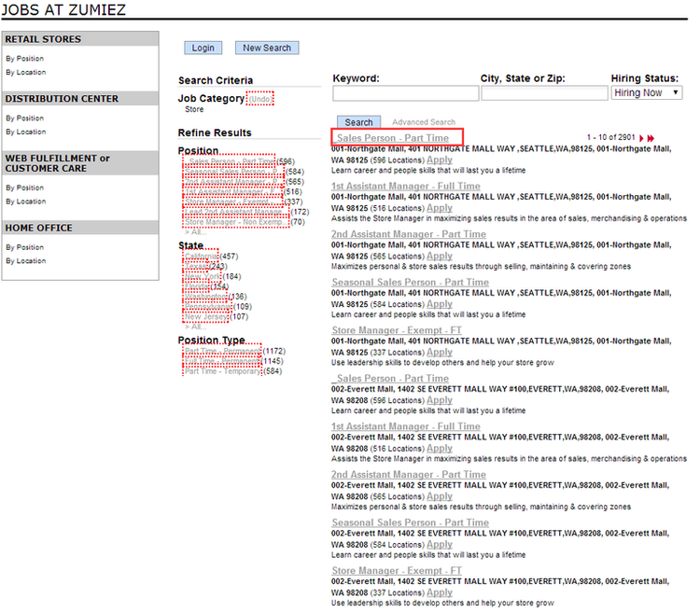Focus the Keyword input field
Viewport: 700px width, 612px height.
coord(405,93)
